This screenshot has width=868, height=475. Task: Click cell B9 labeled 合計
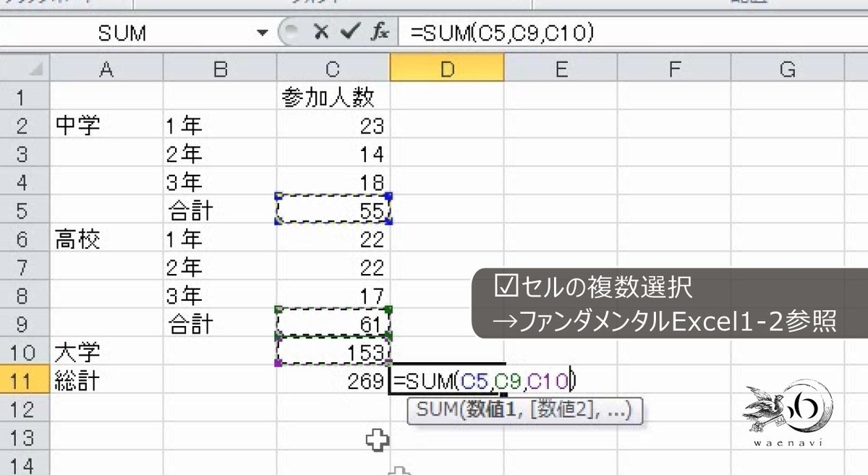(220, 324)
